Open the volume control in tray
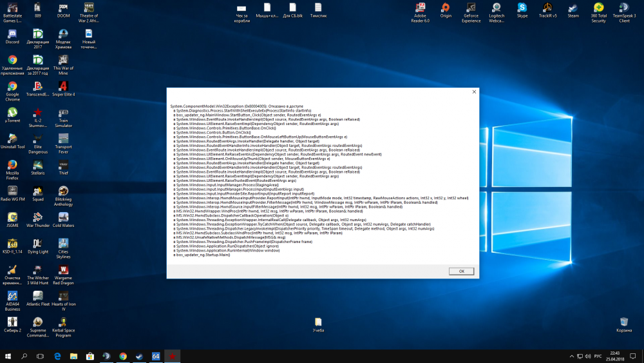Viewport: 644px width, 363px height. click(x=587, y=356)
